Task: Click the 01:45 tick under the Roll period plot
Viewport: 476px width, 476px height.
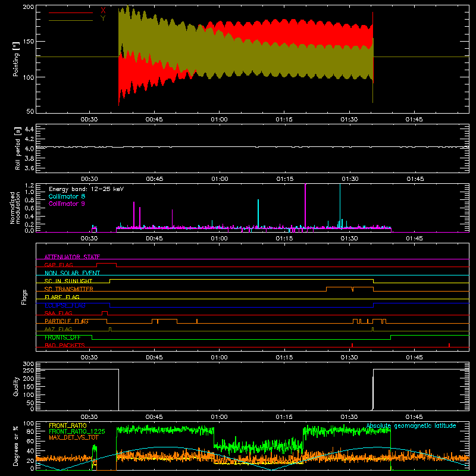Action: [x=415, y=179]
